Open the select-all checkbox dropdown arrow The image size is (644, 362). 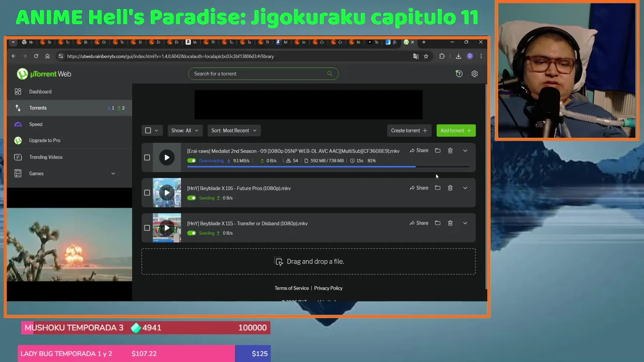pos(156,130)
